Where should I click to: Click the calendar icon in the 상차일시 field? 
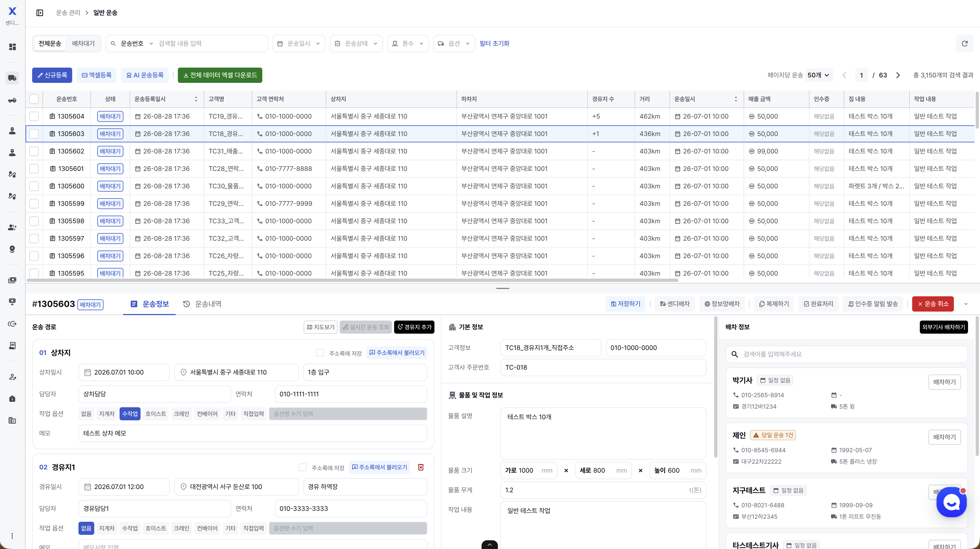click(x=87, y=372)
